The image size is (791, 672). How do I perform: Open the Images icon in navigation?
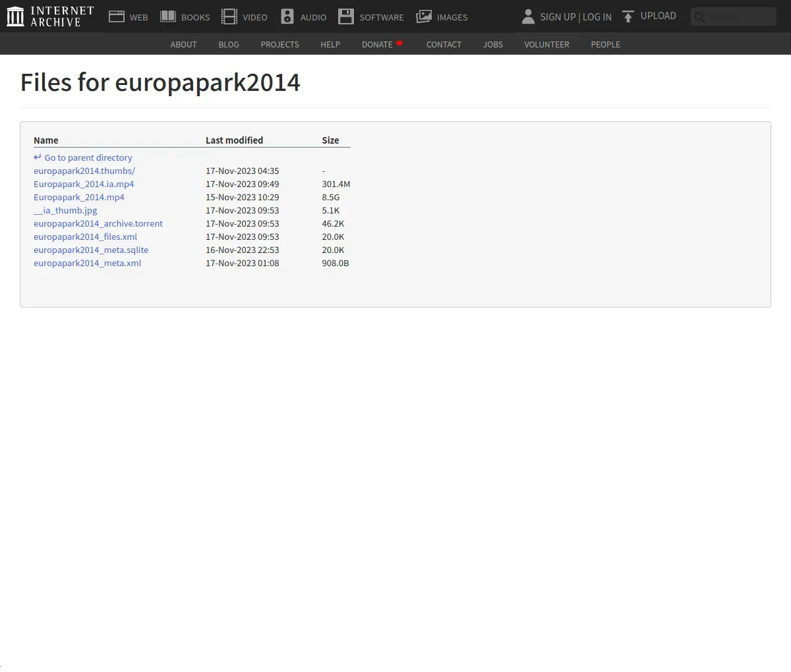coord(424,16)
